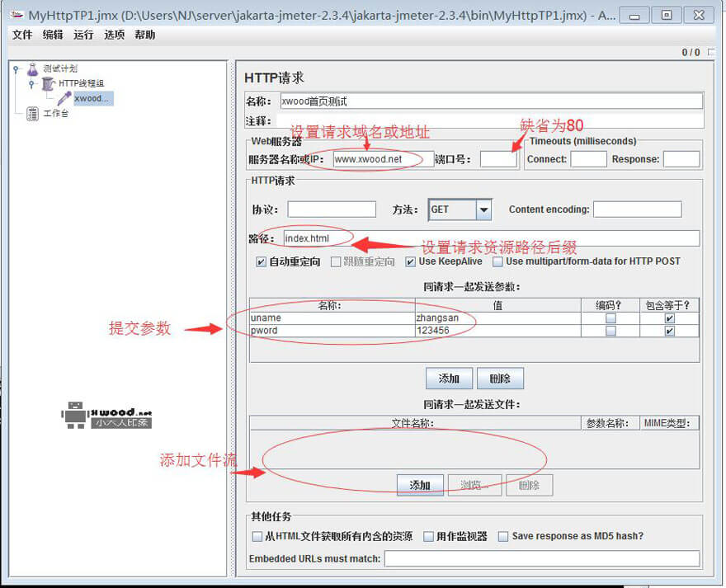Click 删除 button under the parameters table

[x=500, y=379]
